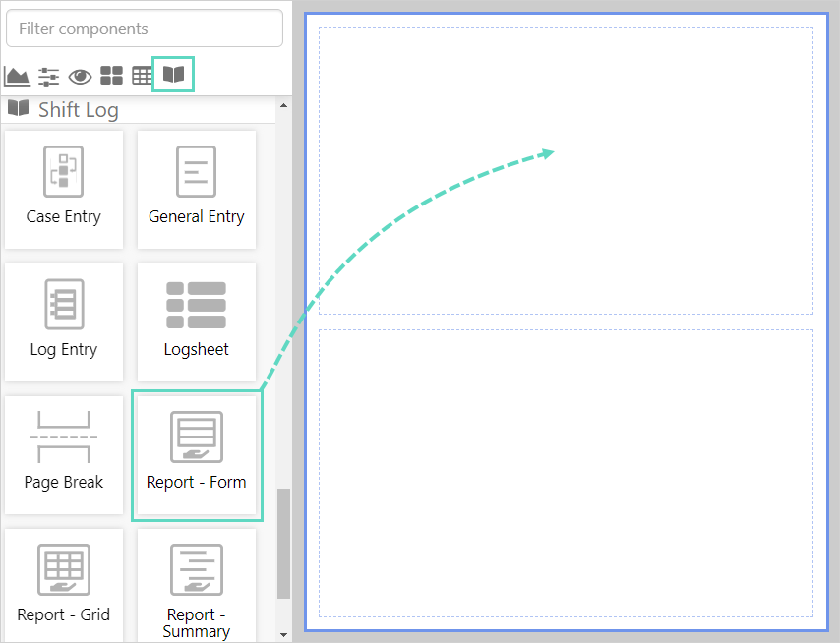This screenshot has height=643, width=840.
Task: Select the Case Entry component
Action: pos(64,190)
